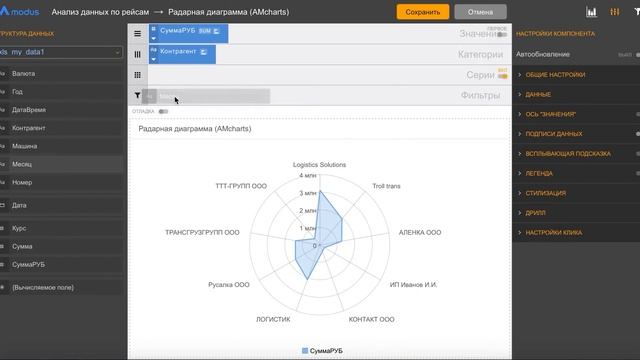
Task: Select the СуммаРУБ field in the data structure
Action: click(x=61, y=264)
